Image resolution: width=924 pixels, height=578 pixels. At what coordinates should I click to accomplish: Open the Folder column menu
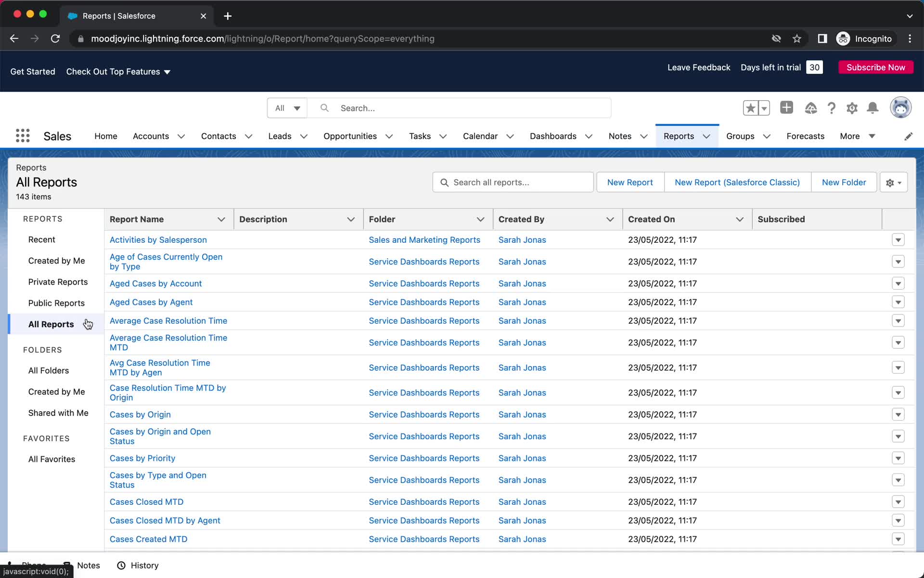[480, 219]
